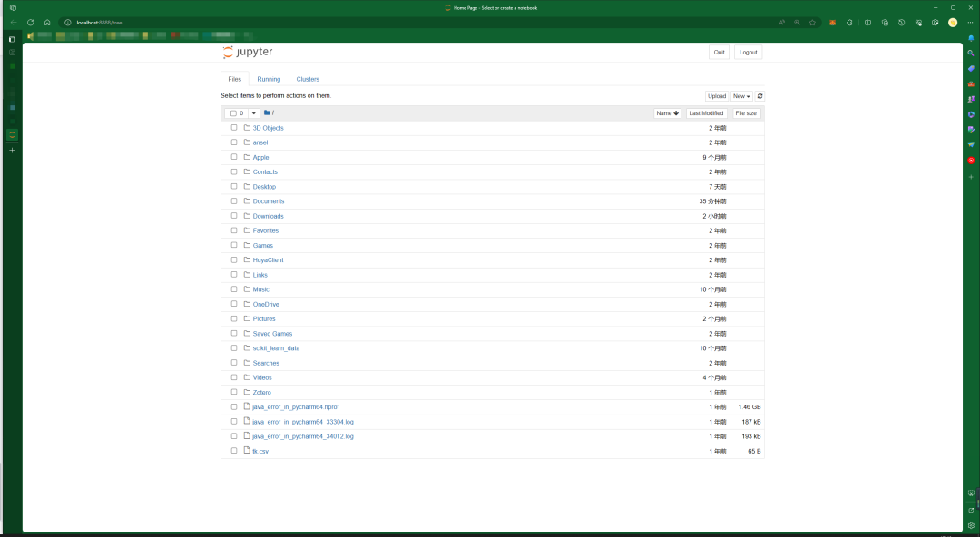Select the tk.csv file checkbox
Image resolution: width=980 pixels, height=537 pixels.
point(234,451)
